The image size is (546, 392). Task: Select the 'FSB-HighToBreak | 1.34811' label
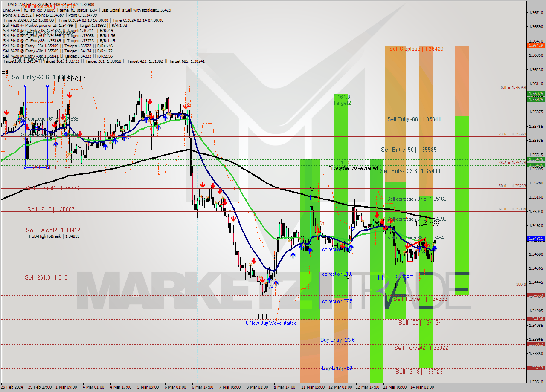pos(54,236)
